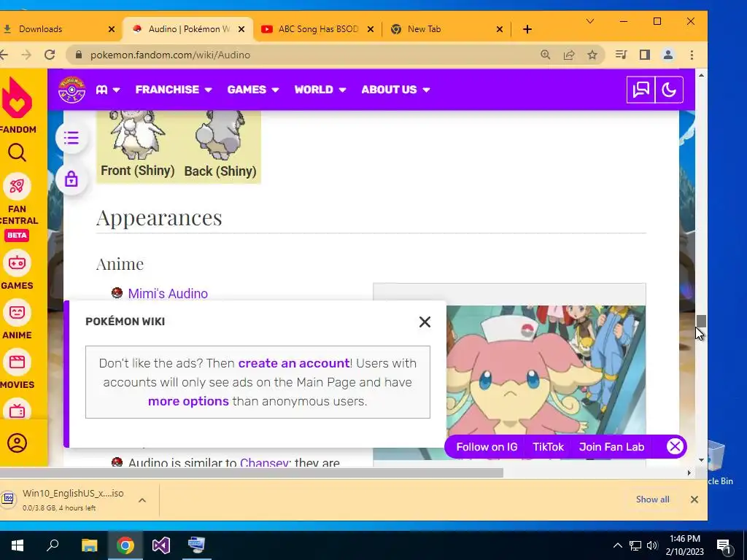The width and height of the screenshot is (747, 560).
Task: Close the downloads bar
Action: tap(694, 499)
